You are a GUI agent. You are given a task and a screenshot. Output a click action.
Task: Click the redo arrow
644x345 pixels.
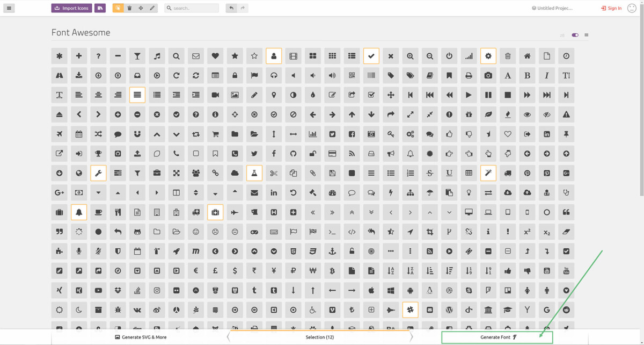click(242, 8)
